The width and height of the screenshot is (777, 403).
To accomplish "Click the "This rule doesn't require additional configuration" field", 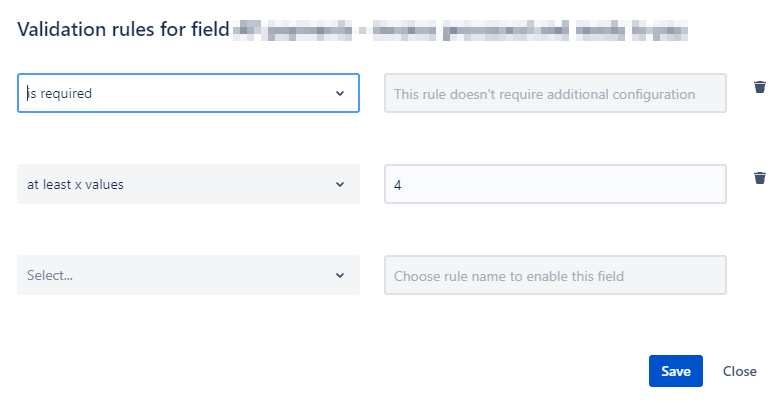I will click(555, 93).
